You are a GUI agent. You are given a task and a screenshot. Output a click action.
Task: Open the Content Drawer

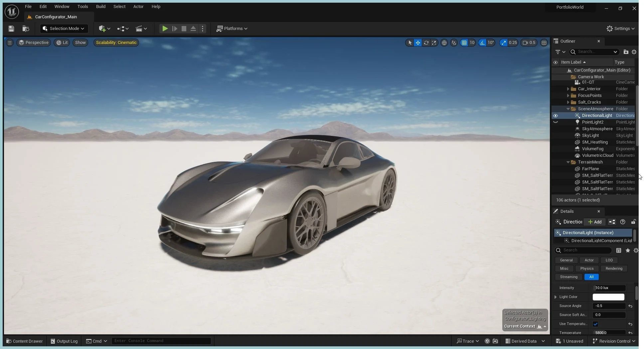24,341
